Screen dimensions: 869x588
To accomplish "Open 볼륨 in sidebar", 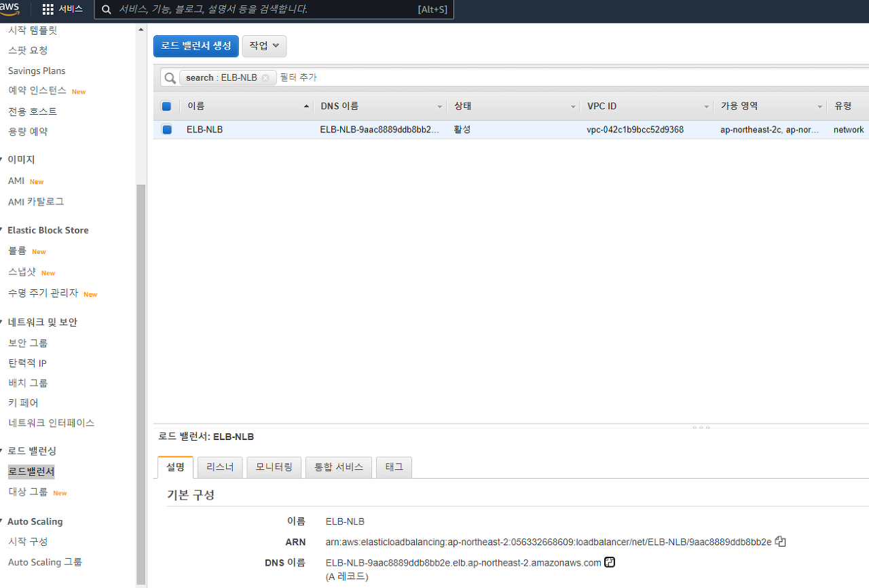I will pyautogui.click(x=18, y=251).
